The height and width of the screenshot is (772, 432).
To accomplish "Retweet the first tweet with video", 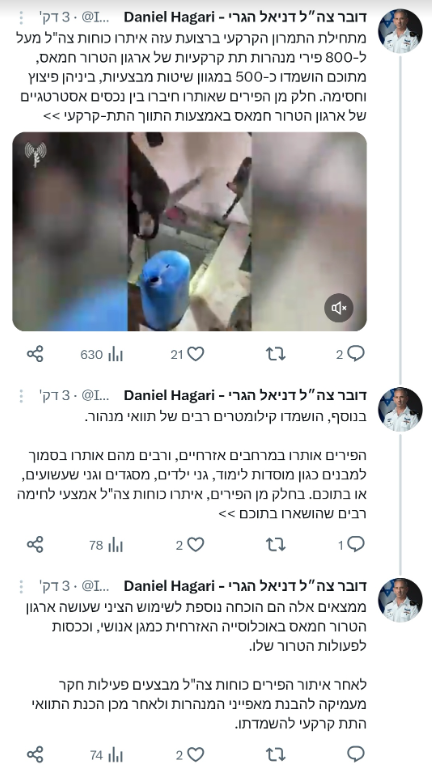I will click(x=275, y=354).
